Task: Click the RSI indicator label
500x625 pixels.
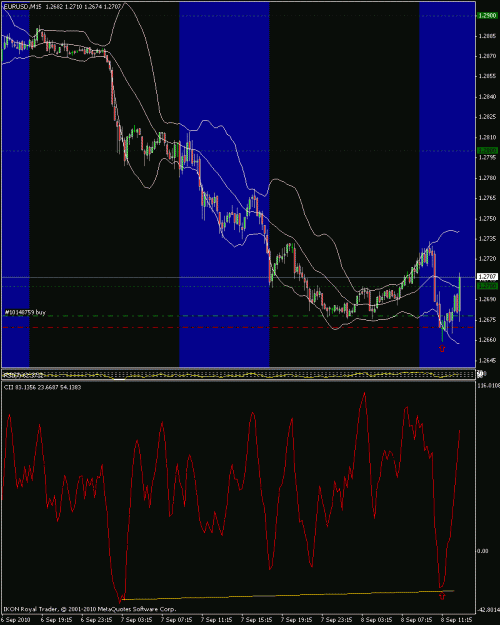Action: coord(23,375)
